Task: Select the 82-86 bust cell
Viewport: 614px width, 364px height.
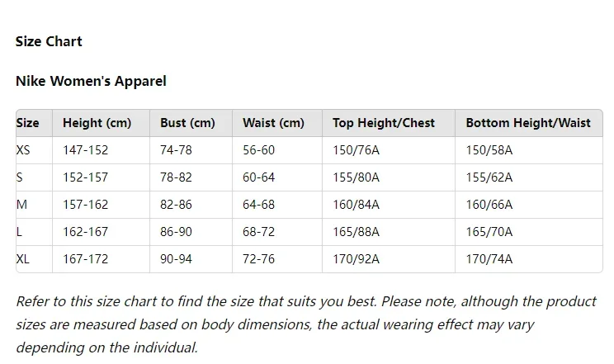Action: click(176, 205)
